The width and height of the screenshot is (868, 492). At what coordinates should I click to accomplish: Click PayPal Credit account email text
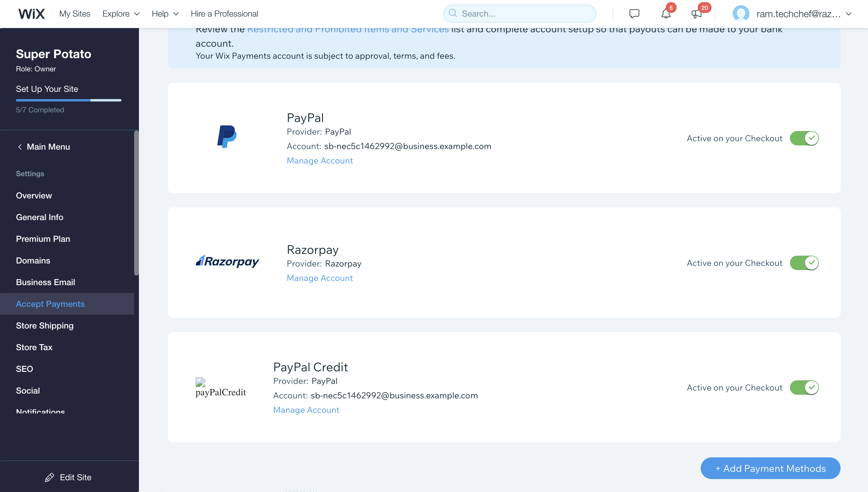pos(394,396)
